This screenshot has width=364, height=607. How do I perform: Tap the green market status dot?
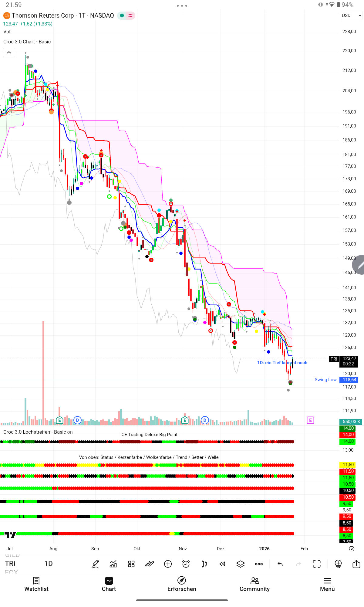(x=122, y=15)
